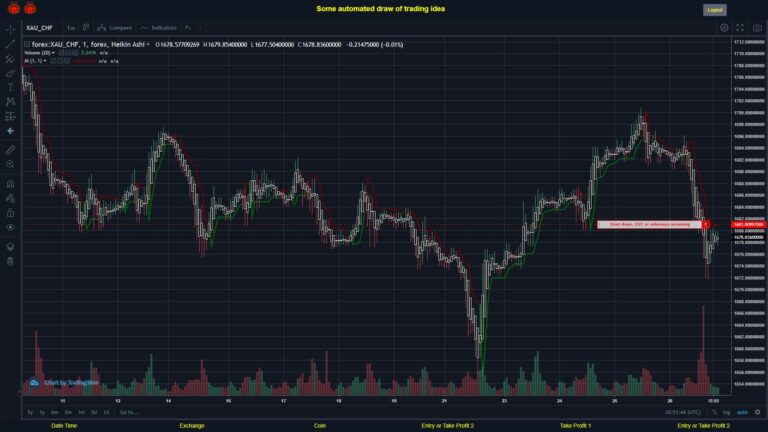768x432 pixels.
Task: Click the redo arrow in top toolbar
Action: (200, 27)
